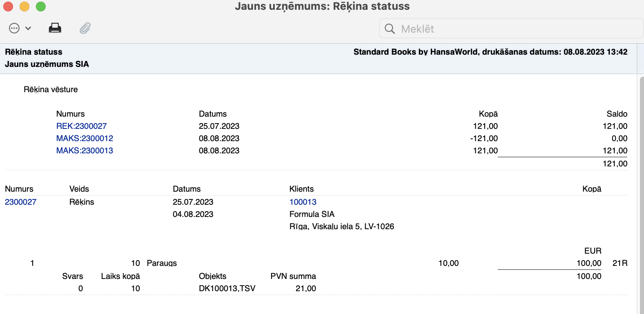Click the printer icon in toolbar
644x314 pixels.
coord(55,28)
